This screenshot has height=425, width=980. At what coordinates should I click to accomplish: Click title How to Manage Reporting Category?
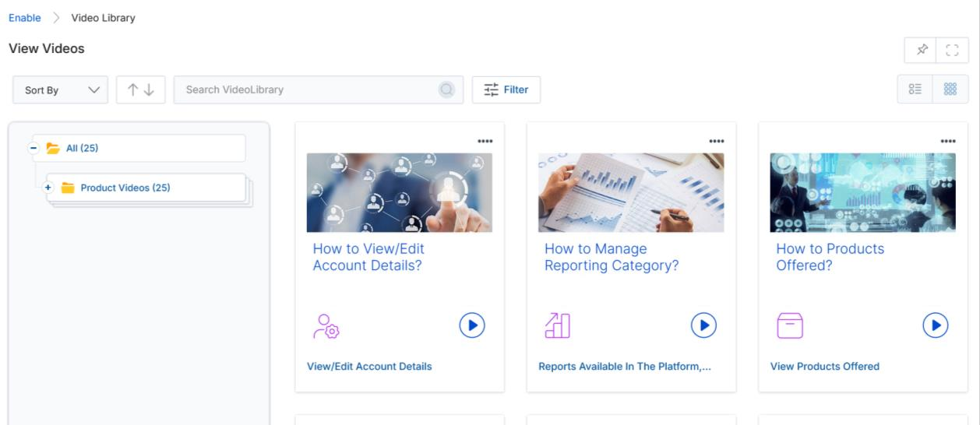(x=612, y=257)
